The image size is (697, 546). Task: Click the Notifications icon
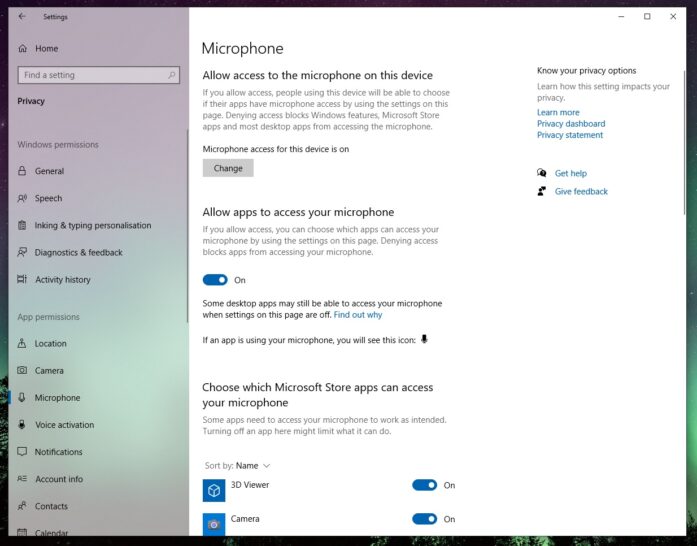(x=22, y=452)
